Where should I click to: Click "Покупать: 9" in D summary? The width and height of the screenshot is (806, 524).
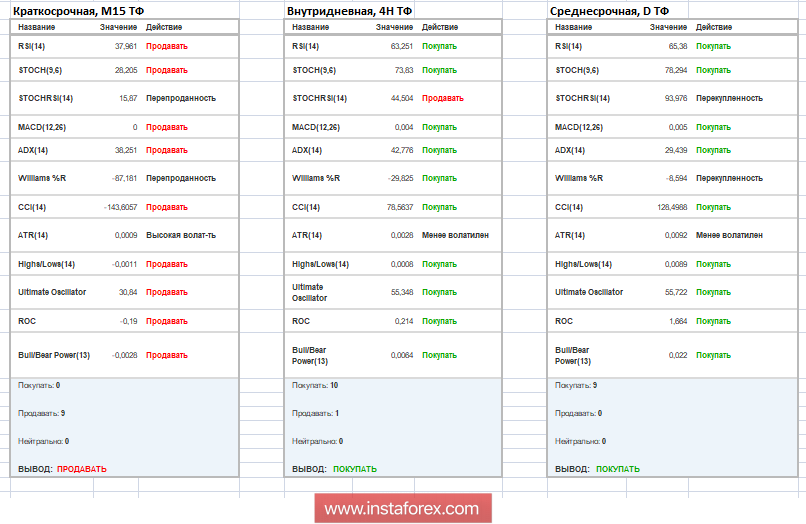pyautogui.click(x=576, y=385)
